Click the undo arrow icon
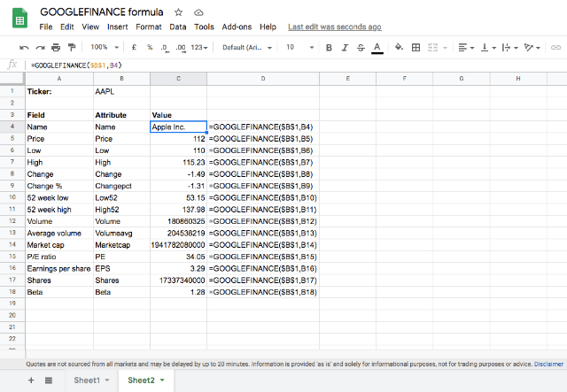This screenshot has height=392, width=567. click(24, 47)
